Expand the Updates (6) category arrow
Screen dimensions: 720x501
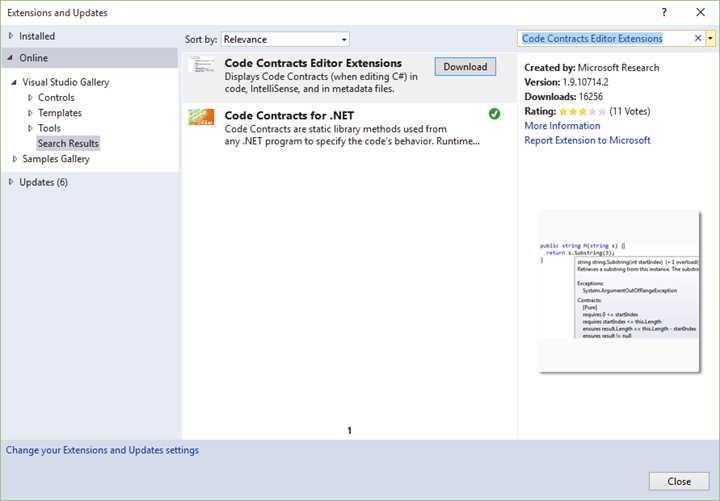[11, 182]
